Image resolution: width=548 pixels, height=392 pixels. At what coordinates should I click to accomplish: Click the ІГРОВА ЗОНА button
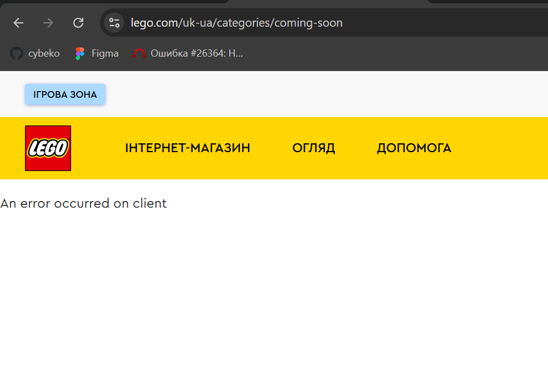coord(65,94)
